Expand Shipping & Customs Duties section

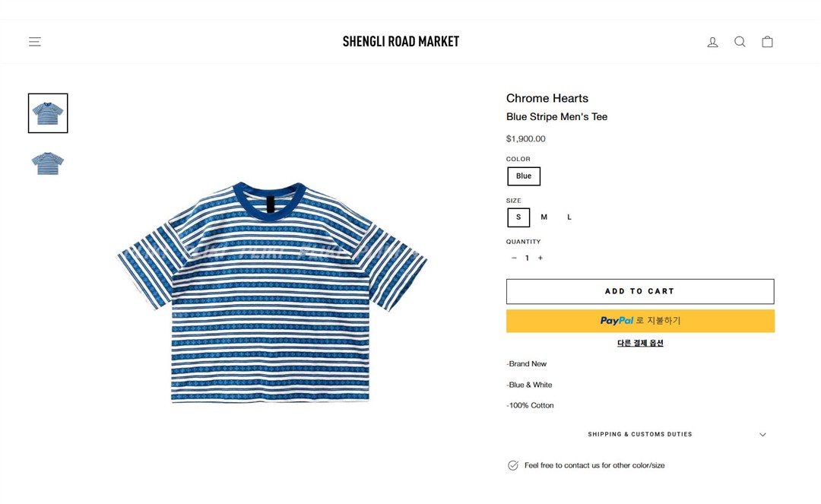point(639,435)
